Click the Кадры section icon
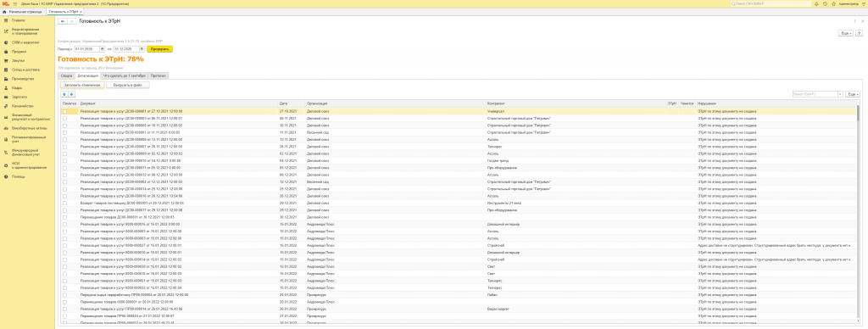The height and width of the screenshot is (329, 868). coord(6,87)
